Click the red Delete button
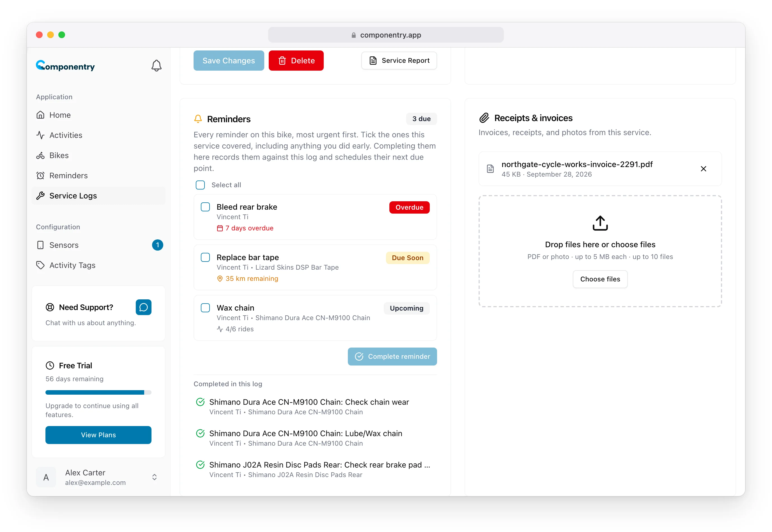Image resolution: width=772 pixels, height=532 pixels. [296, 61]
